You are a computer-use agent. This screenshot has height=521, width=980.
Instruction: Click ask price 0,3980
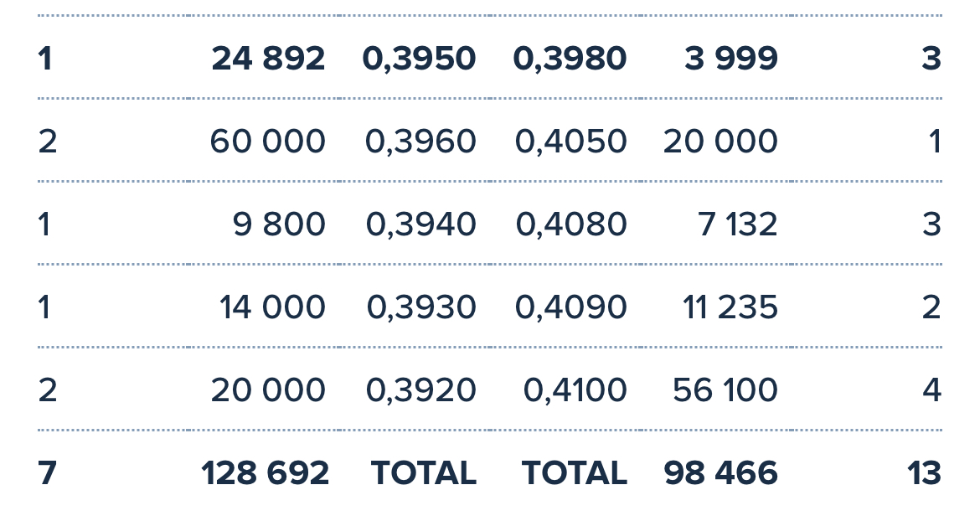(x=570, y=59)
